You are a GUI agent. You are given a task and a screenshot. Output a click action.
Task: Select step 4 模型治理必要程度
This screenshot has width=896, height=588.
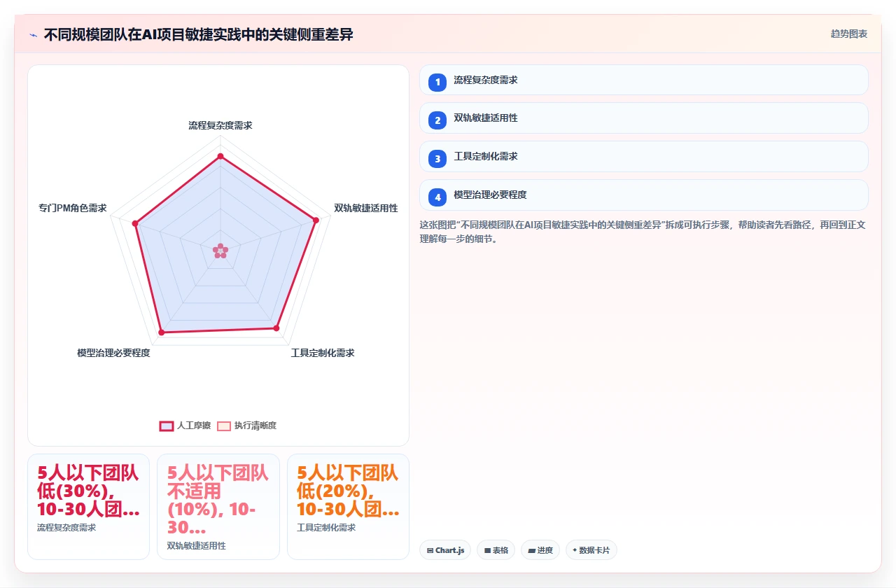(644, 195)
